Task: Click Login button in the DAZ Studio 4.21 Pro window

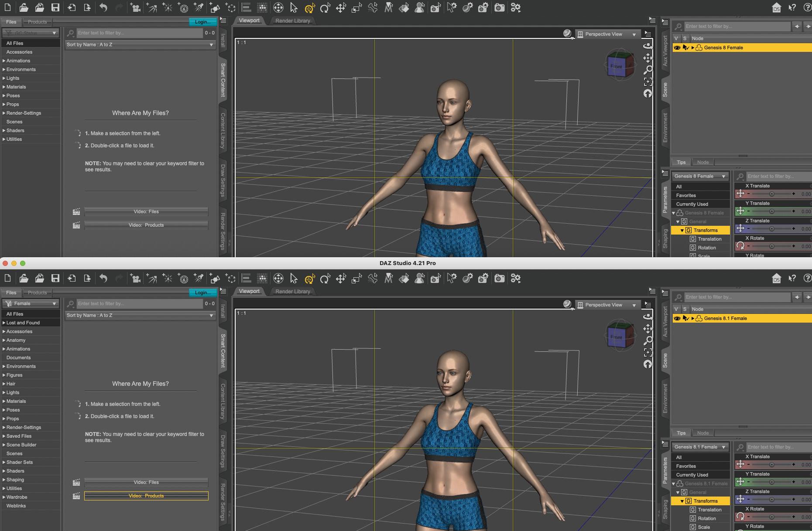Action: [x=202, y=293]
